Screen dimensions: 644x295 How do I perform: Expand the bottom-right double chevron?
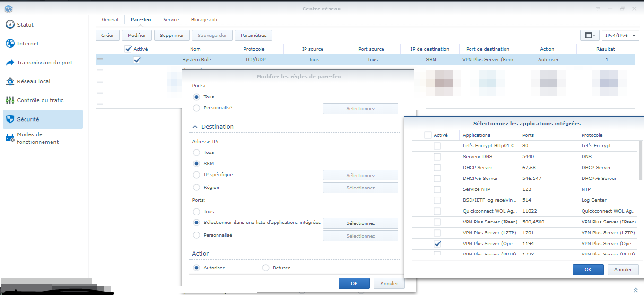point(635,290)
